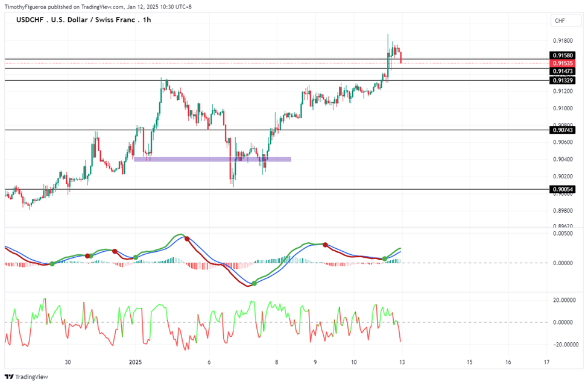This screenshot has width=588, height=385.
Task: Click the TimothyFigueroa published header text
Action: pos(98,7)
